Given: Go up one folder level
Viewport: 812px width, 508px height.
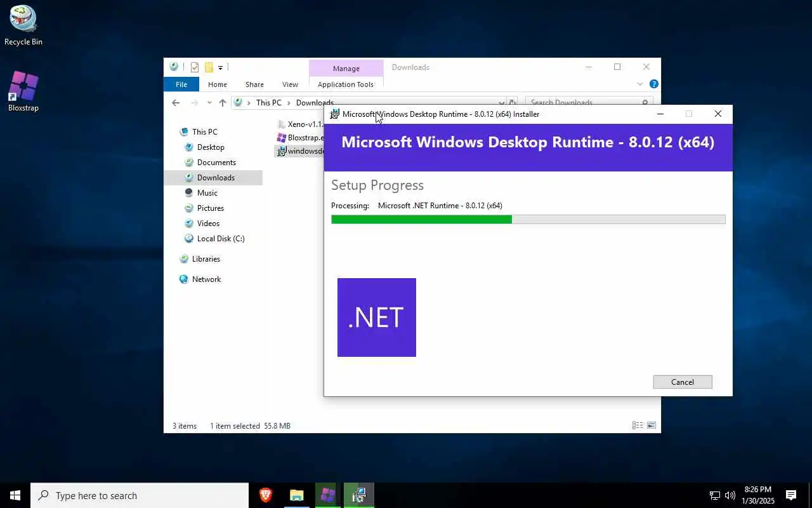Looking at the screenshot, I should 223,103.
